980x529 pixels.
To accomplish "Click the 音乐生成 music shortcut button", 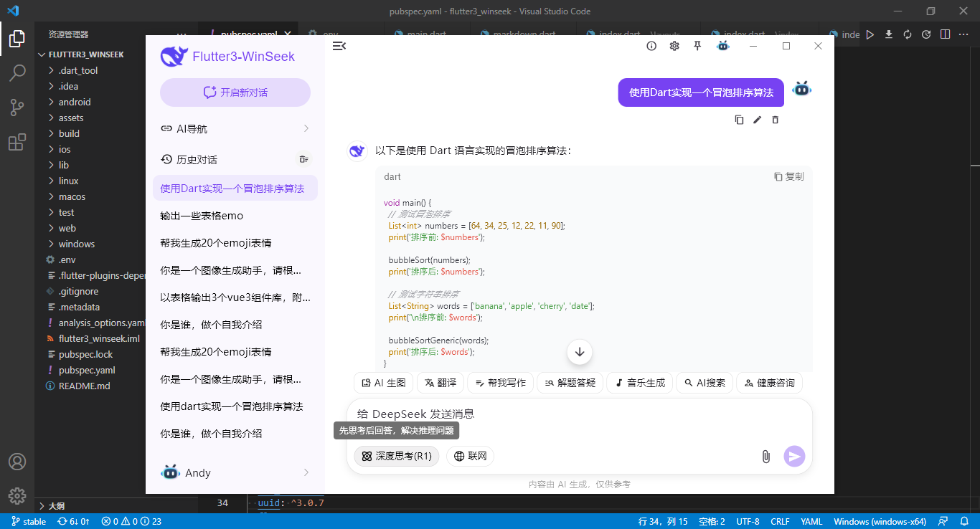I will pos(639,383).
